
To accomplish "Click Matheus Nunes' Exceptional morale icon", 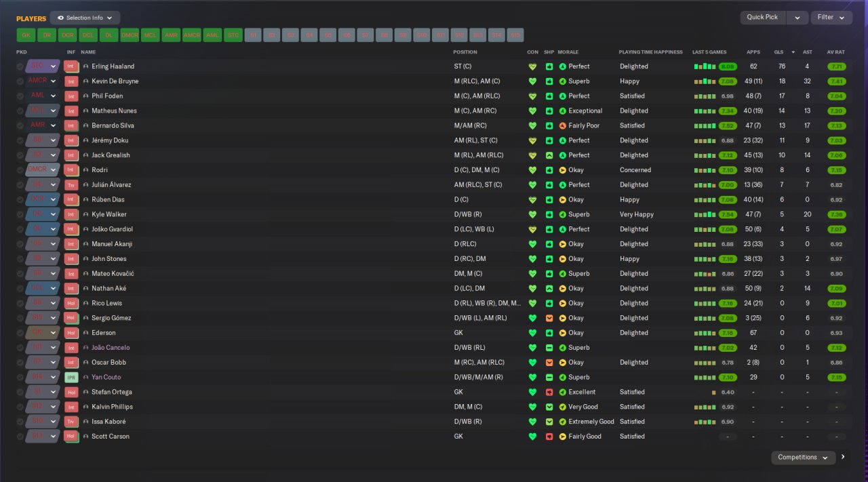I will point(562,111).
